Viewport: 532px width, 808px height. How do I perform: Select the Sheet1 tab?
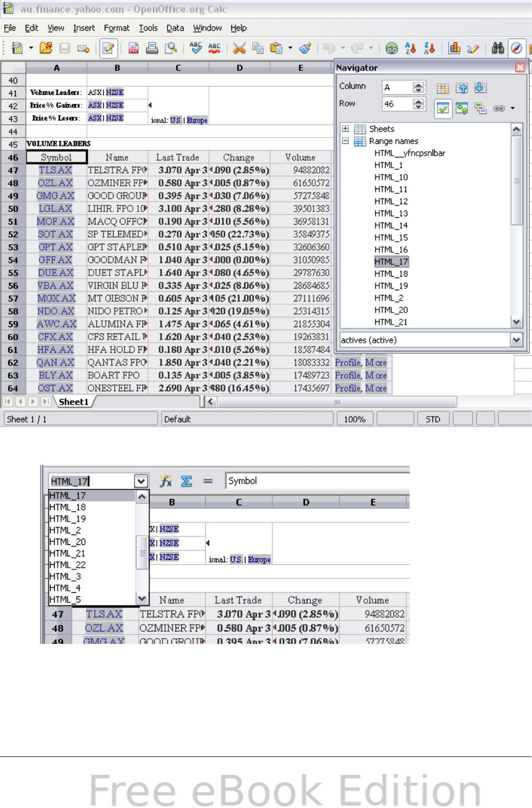coord(73,402)
